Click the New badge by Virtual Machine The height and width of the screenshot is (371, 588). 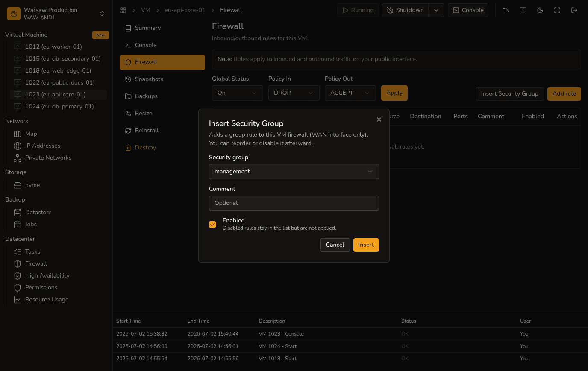(100, 35)
